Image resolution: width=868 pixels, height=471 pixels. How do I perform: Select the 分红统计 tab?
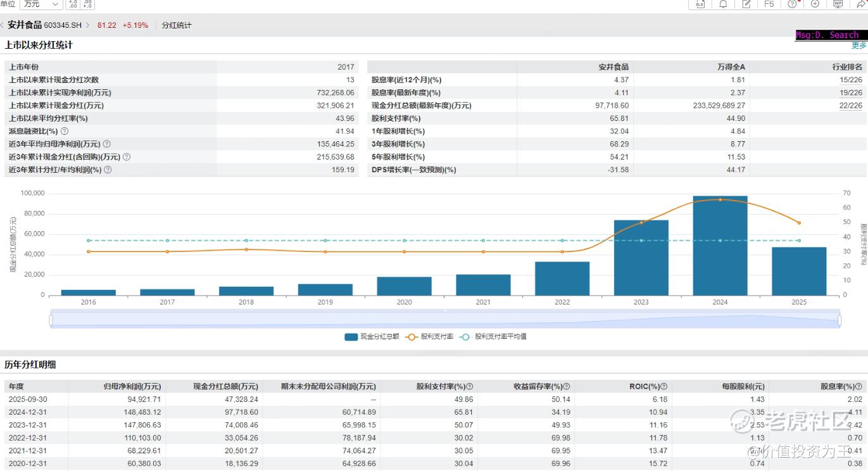[x=177, y=25]
